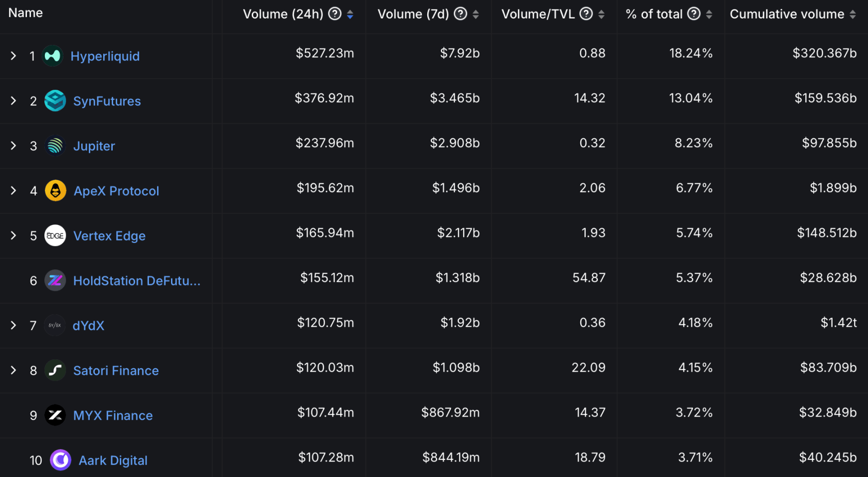This screenshot has width=868, height=477.
Task: Expand the dYdX row
Action: tap(13, 325)
